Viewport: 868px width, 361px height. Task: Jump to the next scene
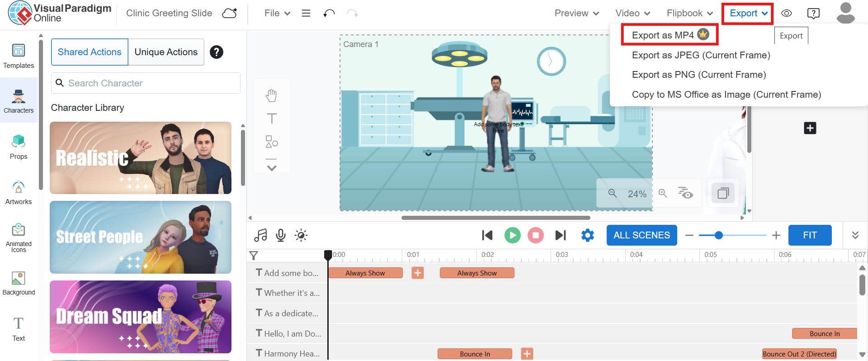tap(561, 235)
